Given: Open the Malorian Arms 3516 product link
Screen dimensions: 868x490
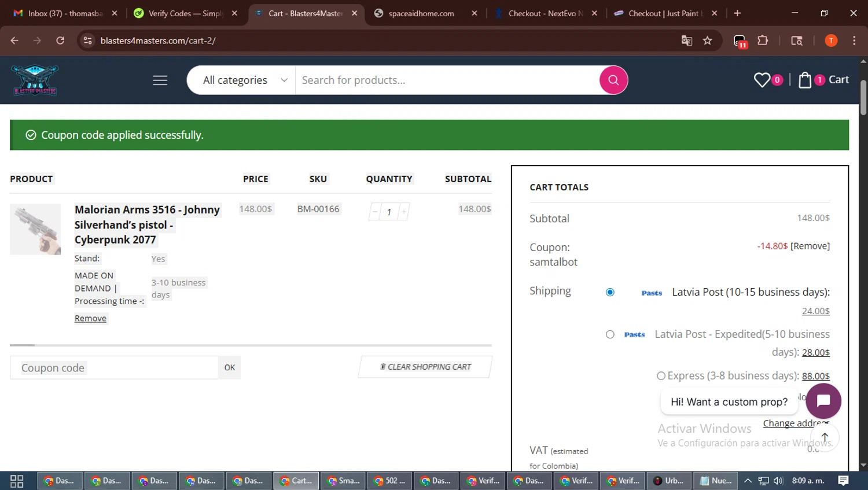Looking at the screenshot, I should [147, 224].
